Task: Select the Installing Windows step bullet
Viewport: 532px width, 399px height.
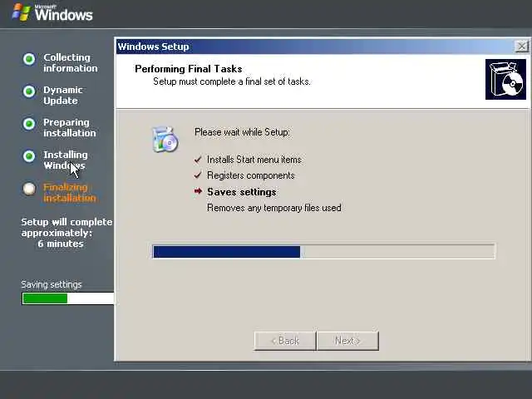Action: [x=29, y=156]
